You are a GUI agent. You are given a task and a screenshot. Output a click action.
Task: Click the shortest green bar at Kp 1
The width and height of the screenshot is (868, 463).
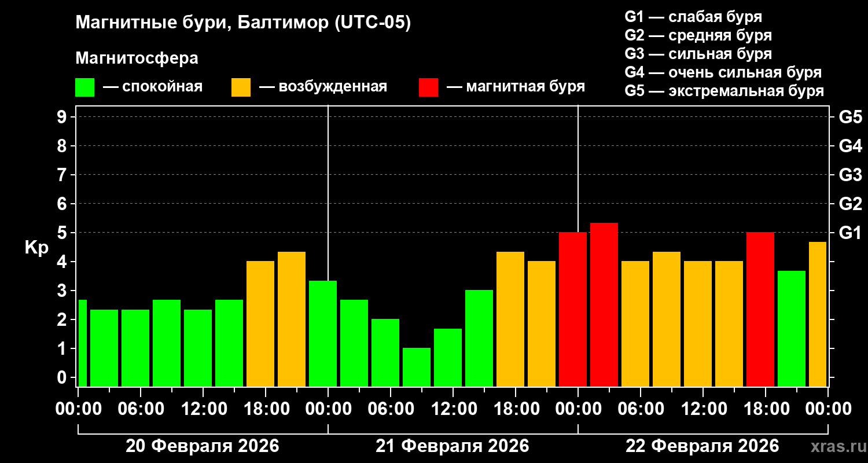(x=417, y=367)
